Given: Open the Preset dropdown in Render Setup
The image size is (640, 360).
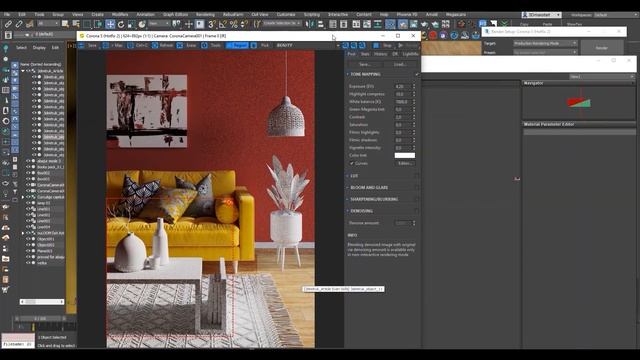Looking at the screenshot, I should coord(545,52).
